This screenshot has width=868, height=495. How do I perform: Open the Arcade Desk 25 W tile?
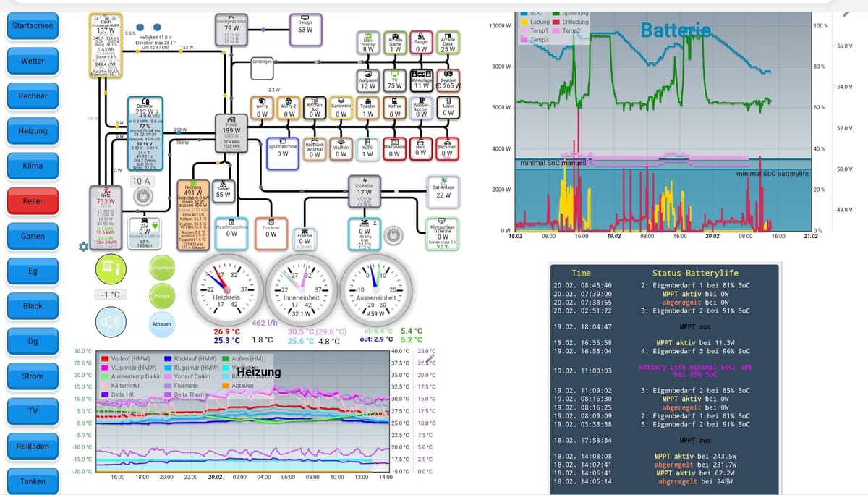click(448, 43)
